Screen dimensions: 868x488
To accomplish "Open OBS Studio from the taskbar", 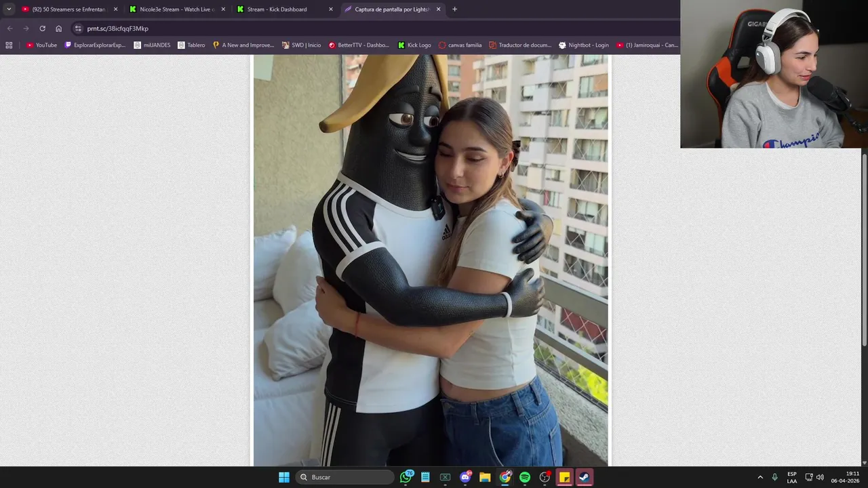I will coord(545,477).
